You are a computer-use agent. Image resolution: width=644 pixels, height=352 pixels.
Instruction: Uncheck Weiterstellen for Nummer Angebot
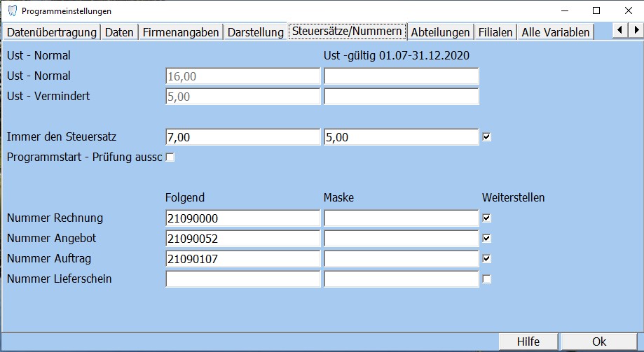pos(487,239)
